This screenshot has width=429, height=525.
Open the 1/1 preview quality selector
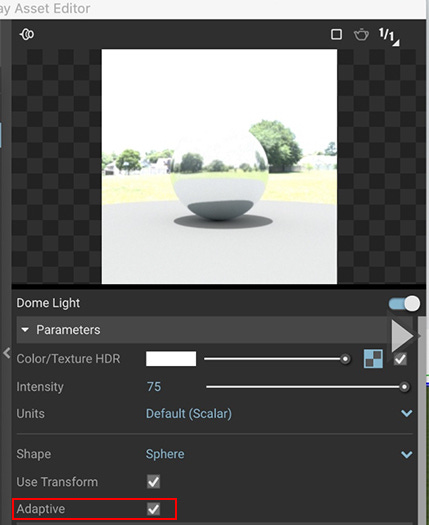388,36
